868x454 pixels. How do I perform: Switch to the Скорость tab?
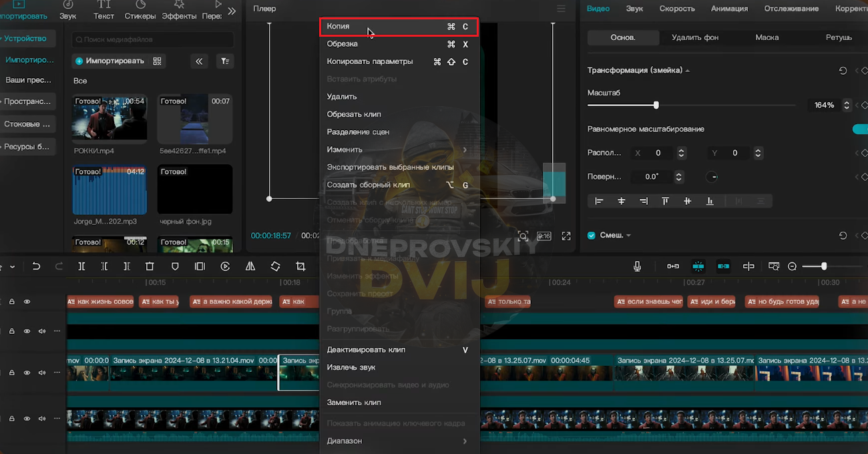click(x=677, y=9)
